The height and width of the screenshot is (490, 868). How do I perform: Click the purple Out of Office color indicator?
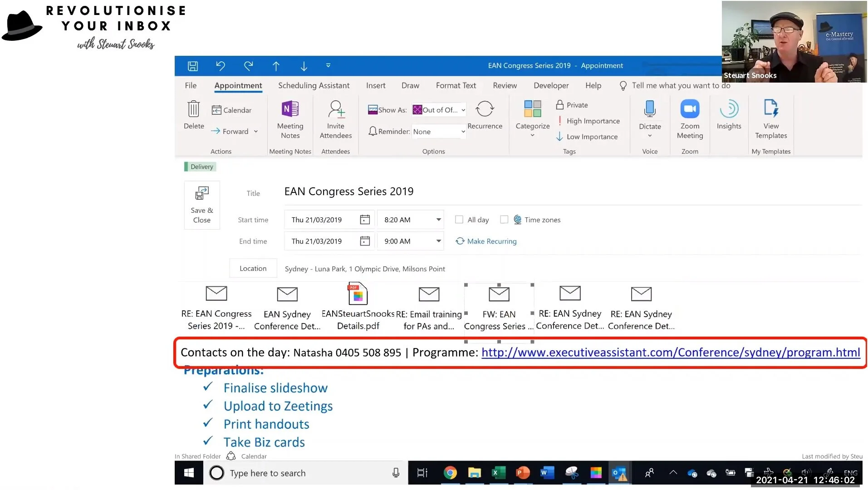(417, 109)
